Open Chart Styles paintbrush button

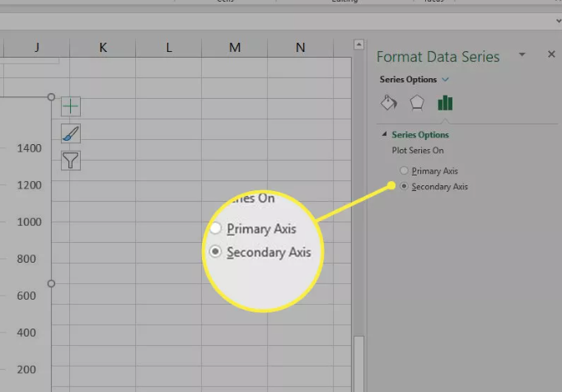(x=71, y=133)
